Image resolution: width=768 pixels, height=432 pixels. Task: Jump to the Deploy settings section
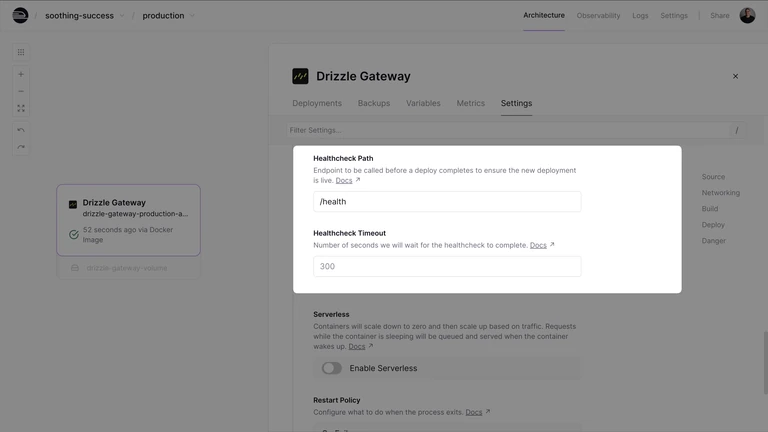pyautogui.click(x=713, y=225)
